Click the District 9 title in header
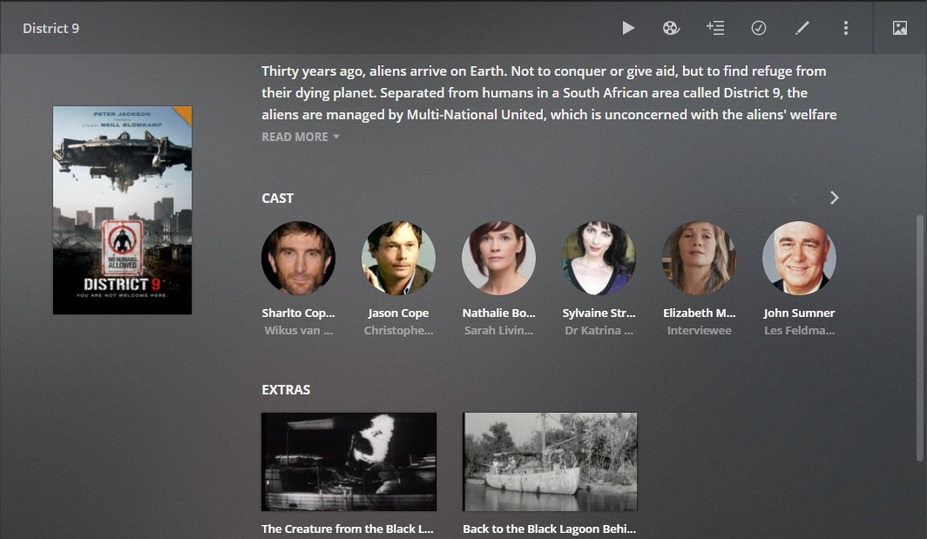 click(x=51, y=28)
